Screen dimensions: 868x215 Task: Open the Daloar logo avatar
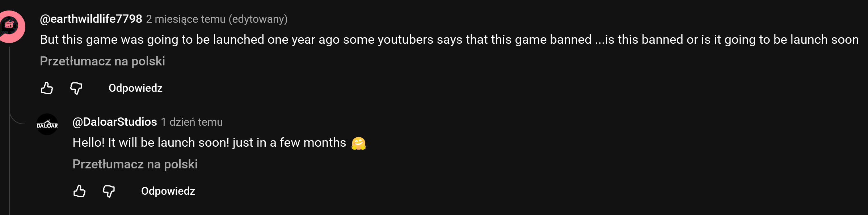click(x=47, y=124)
